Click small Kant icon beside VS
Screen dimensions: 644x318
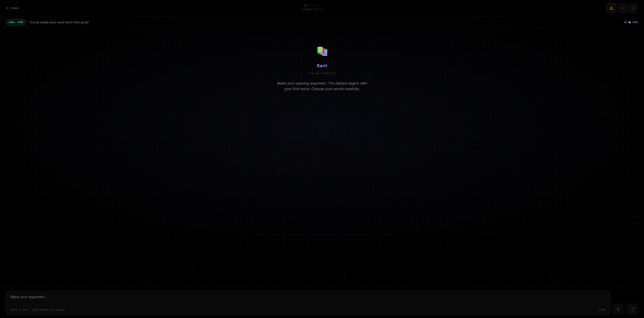pyautogui.click(x=630, y=22)
